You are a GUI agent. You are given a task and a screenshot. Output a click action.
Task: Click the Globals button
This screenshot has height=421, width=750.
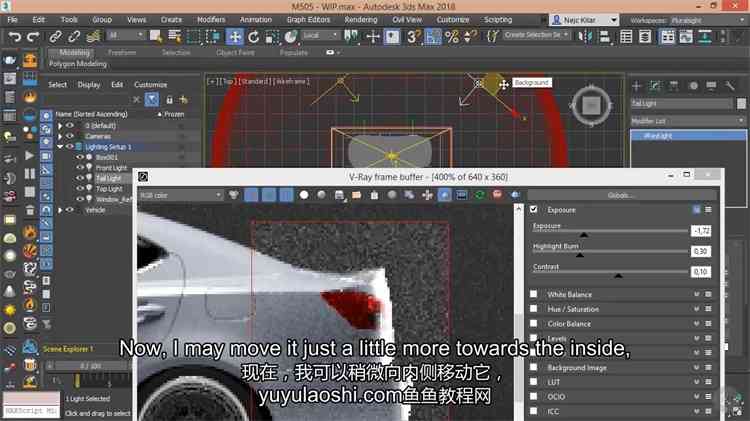[x=620, y=195]
